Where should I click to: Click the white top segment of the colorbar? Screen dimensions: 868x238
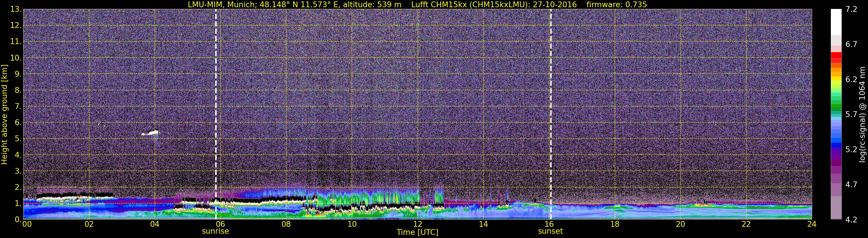coord(836,22)
